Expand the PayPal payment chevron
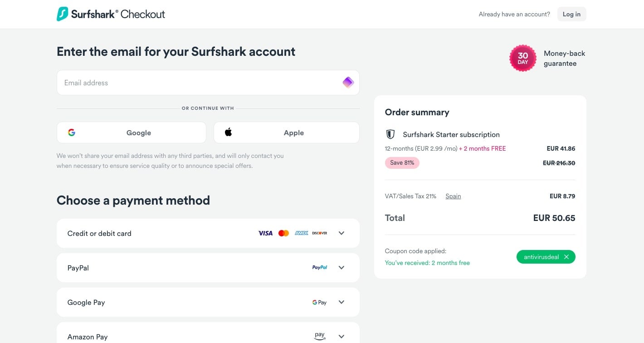This screenshot has height=343, width=644. [342, 268]
